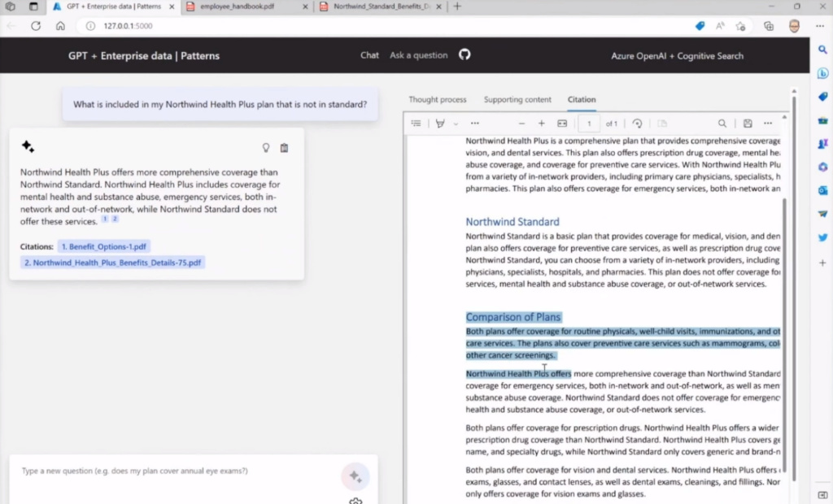Save the PDF document
Screen dimensions: 833x504
[748, 124]
